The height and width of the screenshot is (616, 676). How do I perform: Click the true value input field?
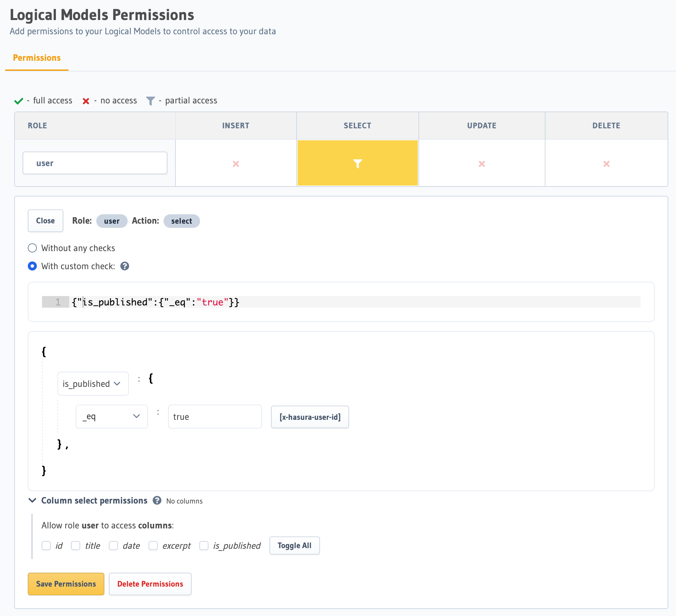[x=215, y=417]
